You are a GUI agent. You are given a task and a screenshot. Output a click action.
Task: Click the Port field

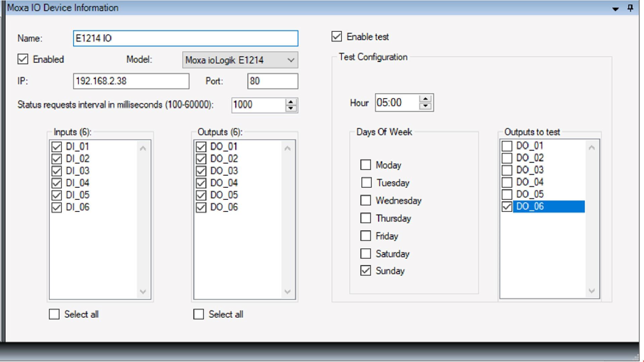tap(273, 81)
